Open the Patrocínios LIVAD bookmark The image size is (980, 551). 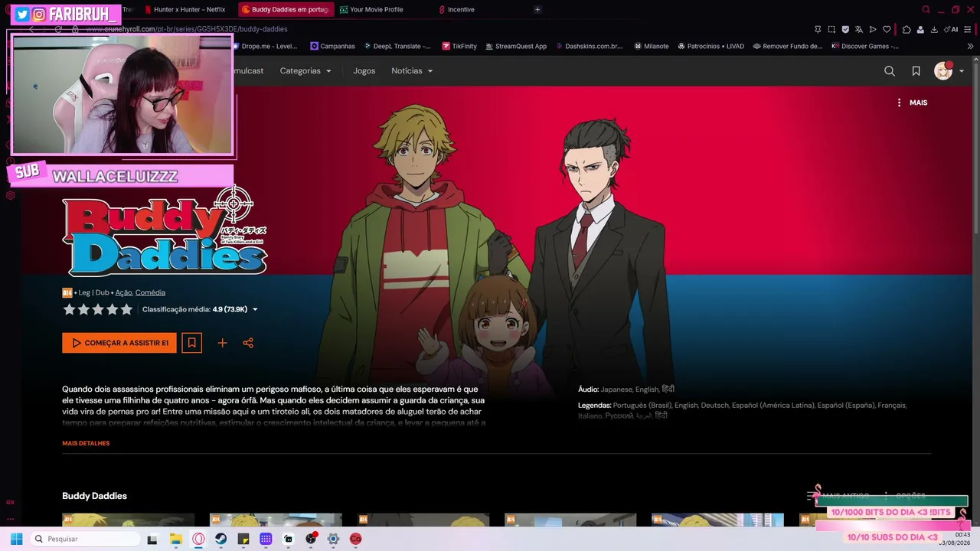coord(710,46)
